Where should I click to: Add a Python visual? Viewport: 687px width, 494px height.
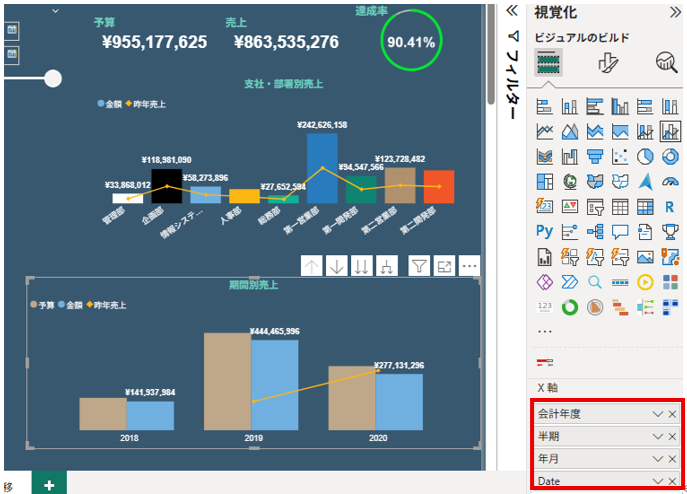click(x=545, y=231)
